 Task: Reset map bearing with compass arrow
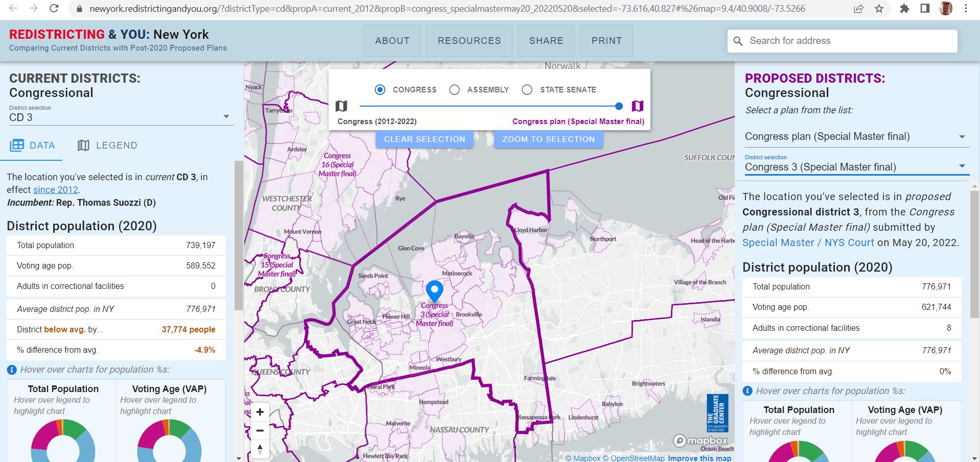260,449
